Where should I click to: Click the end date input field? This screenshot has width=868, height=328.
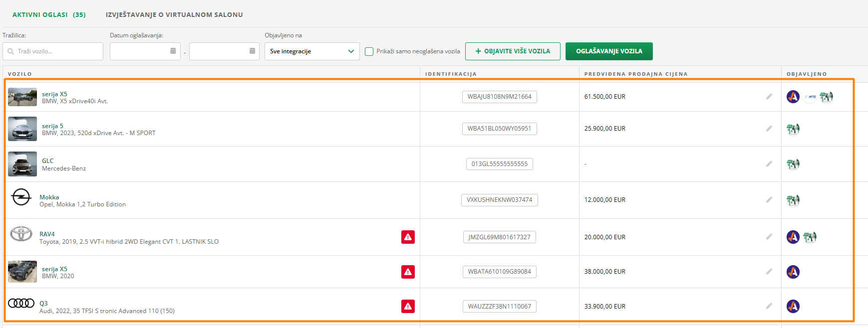224,51
